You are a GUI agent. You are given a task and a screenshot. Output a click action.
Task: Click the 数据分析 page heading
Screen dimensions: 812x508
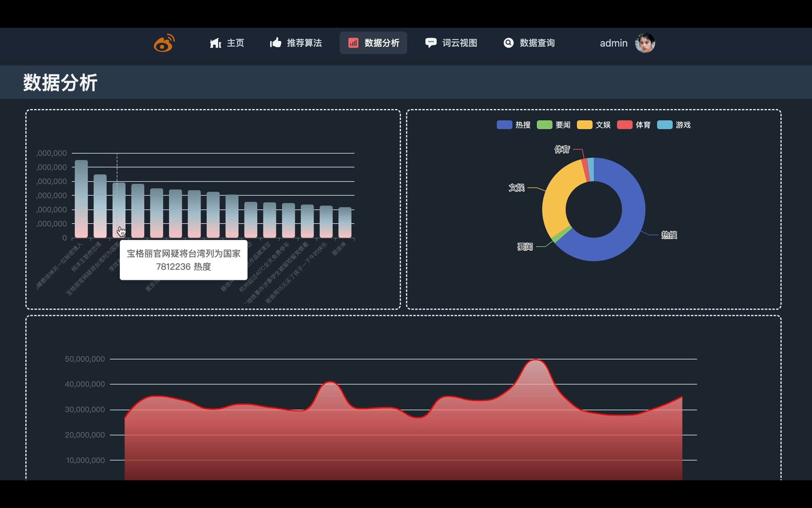pyautogui.click(x=60, y=83)
